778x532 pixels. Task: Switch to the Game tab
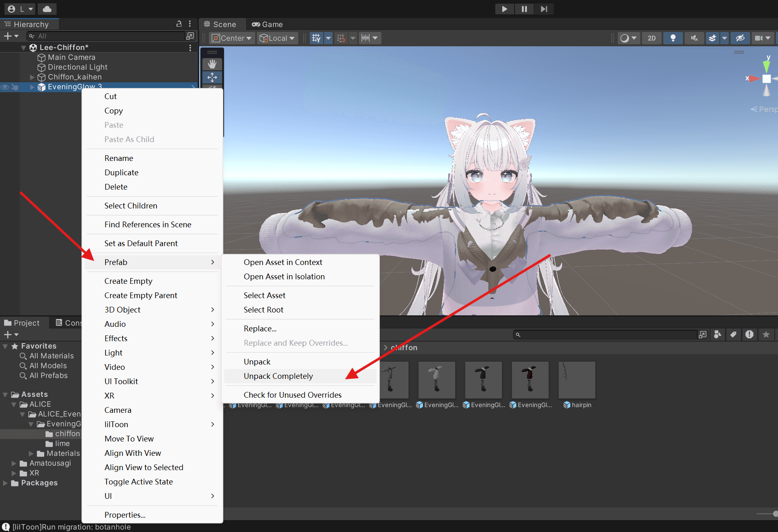[x=268, y=25]
